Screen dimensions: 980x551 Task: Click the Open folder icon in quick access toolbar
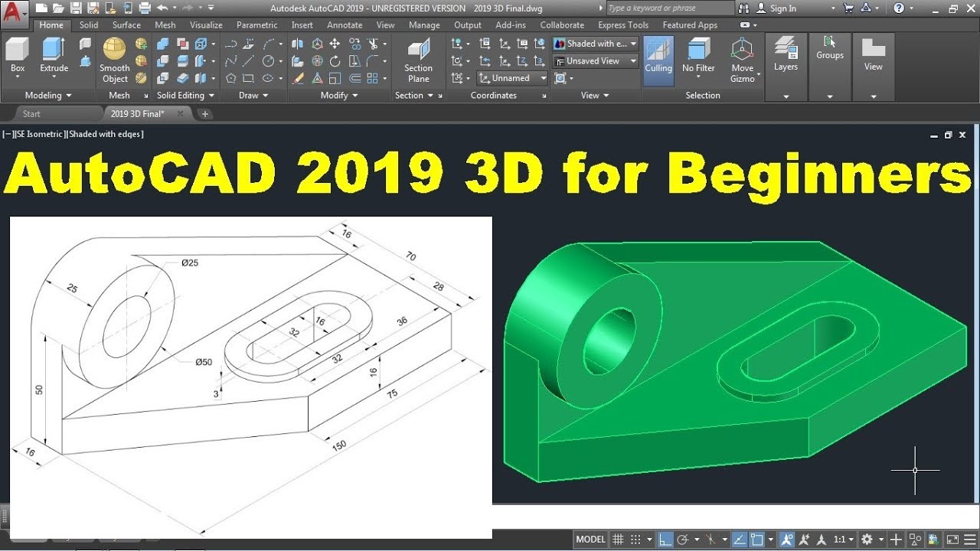pos(59,8)
